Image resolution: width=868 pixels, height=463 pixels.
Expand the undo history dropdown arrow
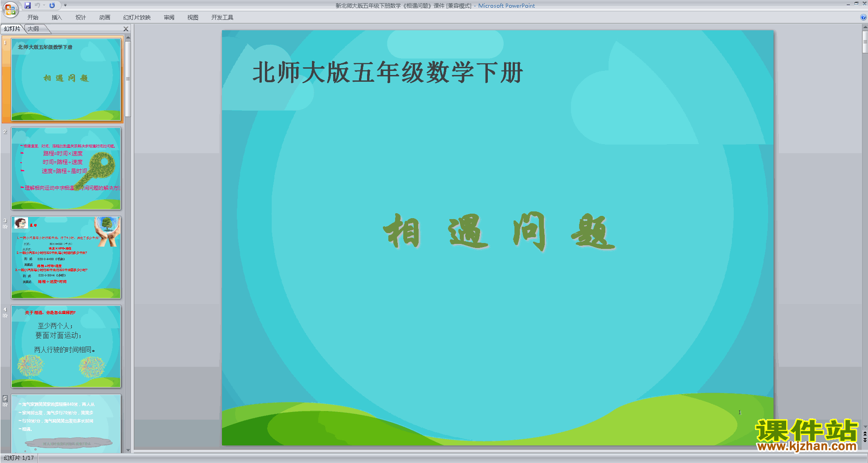pyautogui.click(x=44, y=5)
